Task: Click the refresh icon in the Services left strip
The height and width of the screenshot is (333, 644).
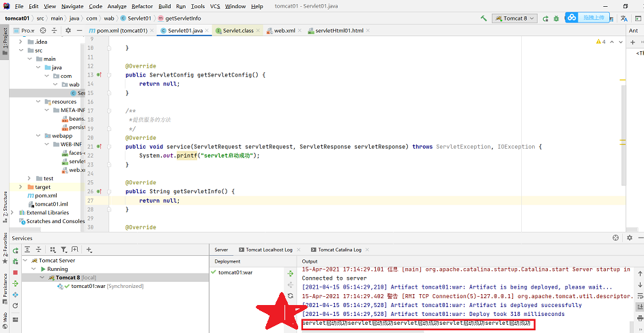Action: pos(15,306)
